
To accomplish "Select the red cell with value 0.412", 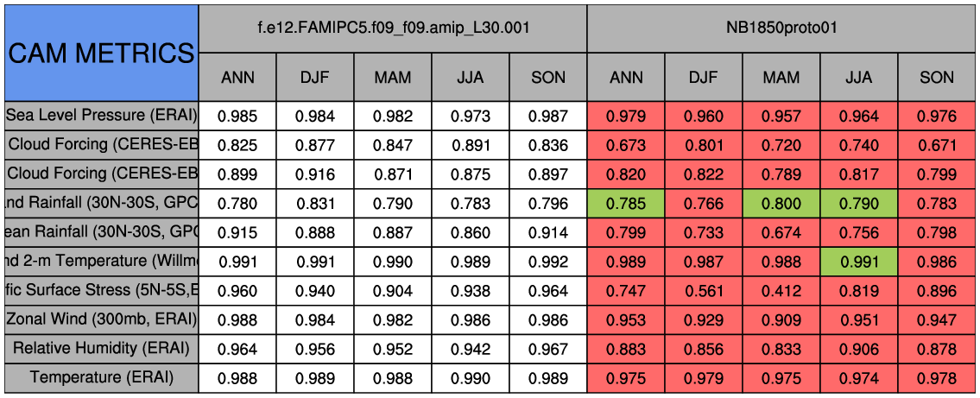I will tap(781, 291).
